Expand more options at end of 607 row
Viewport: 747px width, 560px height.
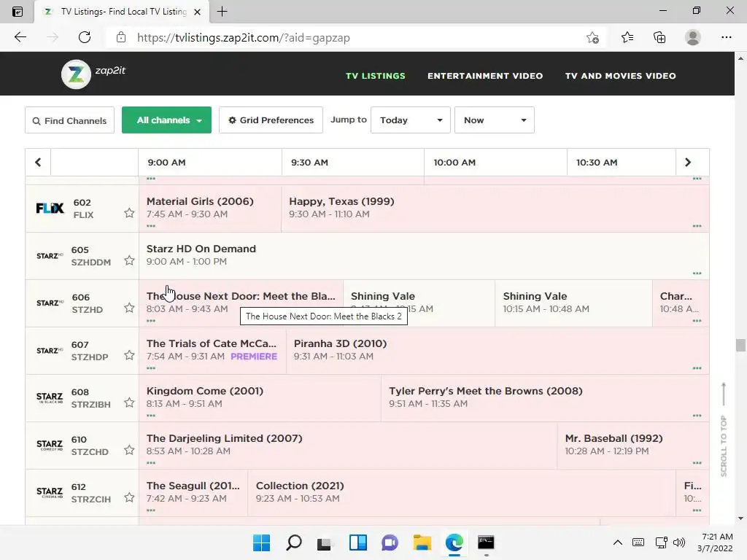tap(697, 368)
